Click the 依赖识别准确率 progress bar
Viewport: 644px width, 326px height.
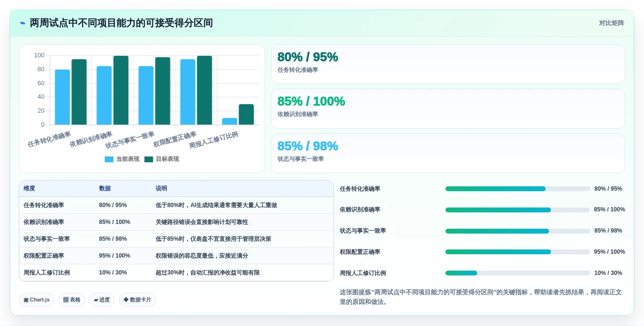coord(518,210)
